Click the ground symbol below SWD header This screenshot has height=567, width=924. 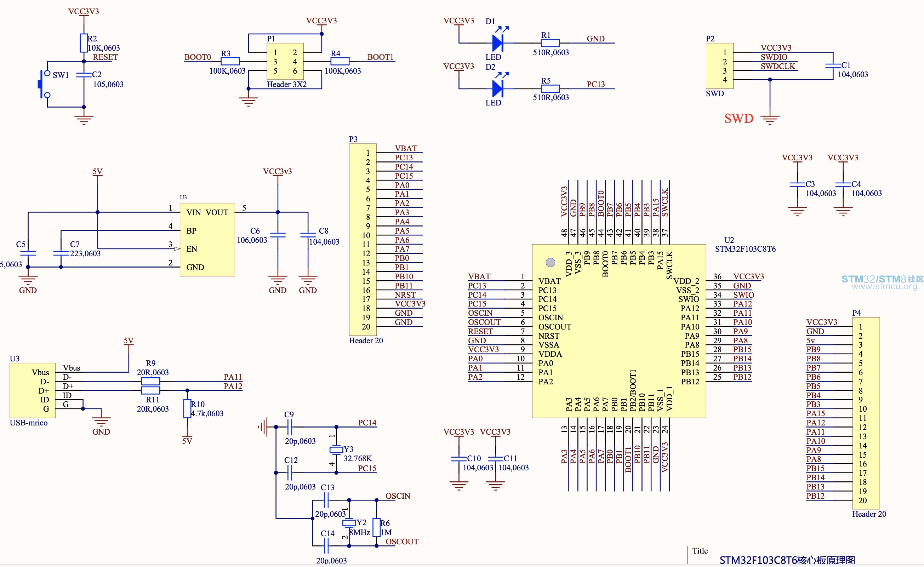[x=770, y=120]
